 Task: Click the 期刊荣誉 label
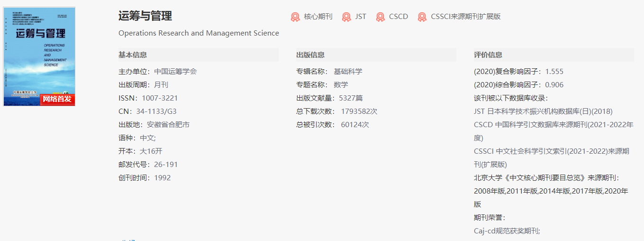point(490,218)
